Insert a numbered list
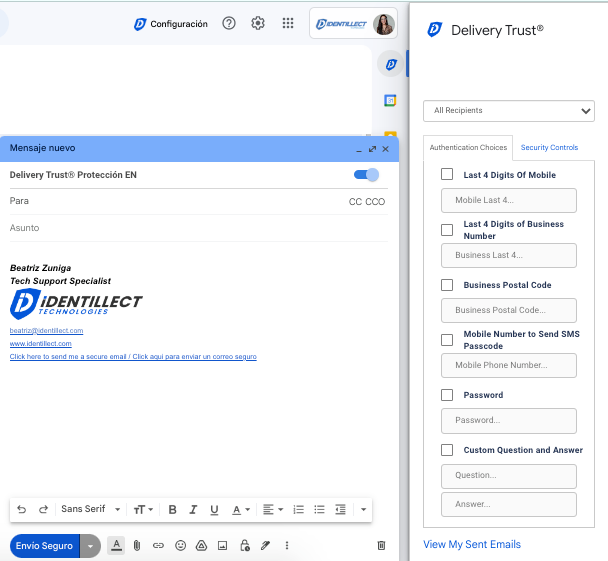 [x=298, y=509]
